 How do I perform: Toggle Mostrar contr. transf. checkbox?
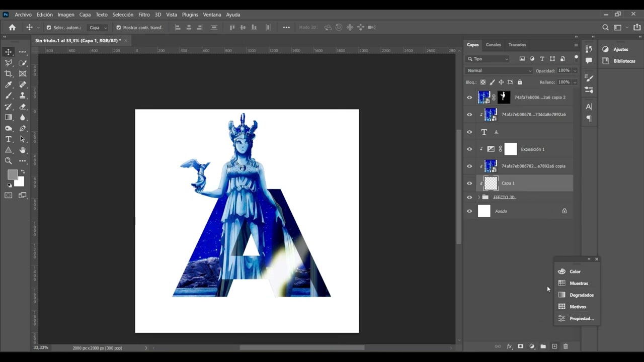point(119,28)
